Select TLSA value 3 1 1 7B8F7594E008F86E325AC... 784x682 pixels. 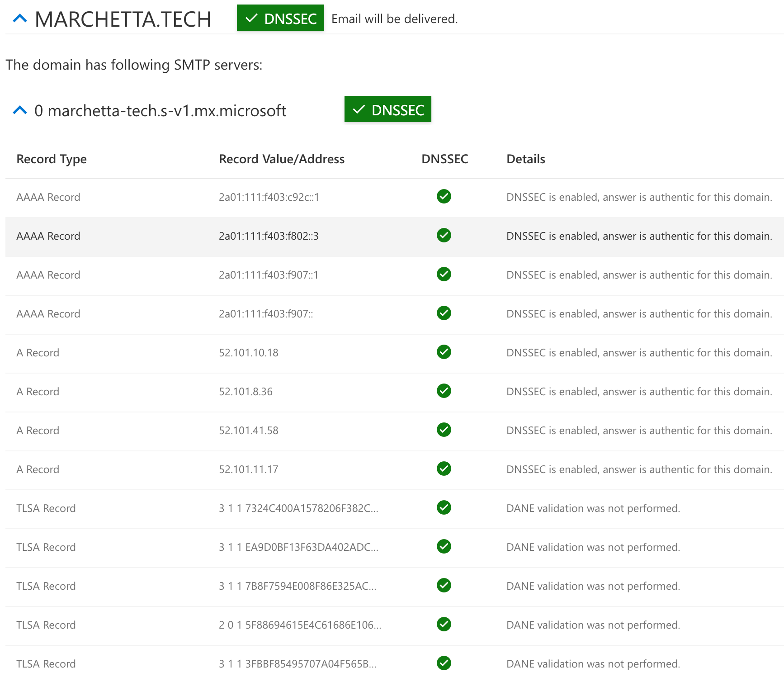pyautogui.click(x=298, y=586)
